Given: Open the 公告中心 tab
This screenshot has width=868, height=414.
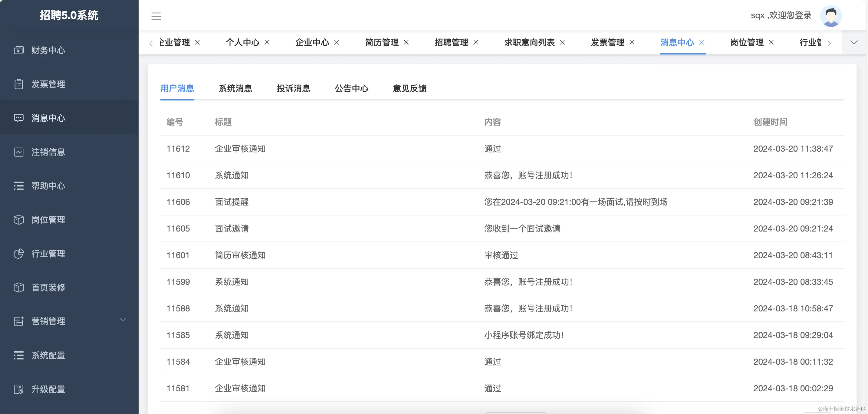Looking at the screenshot, I should tap(351, 88).
